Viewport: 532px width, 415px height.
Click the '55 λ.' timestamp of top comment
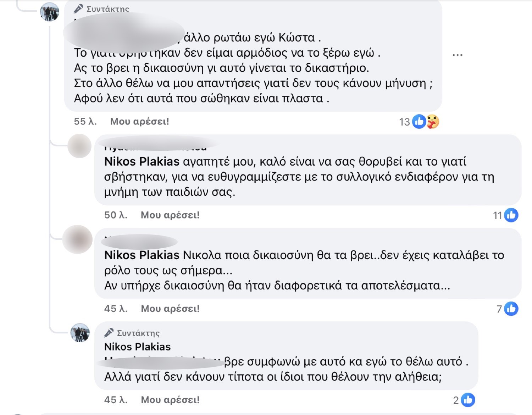(85, 122)
